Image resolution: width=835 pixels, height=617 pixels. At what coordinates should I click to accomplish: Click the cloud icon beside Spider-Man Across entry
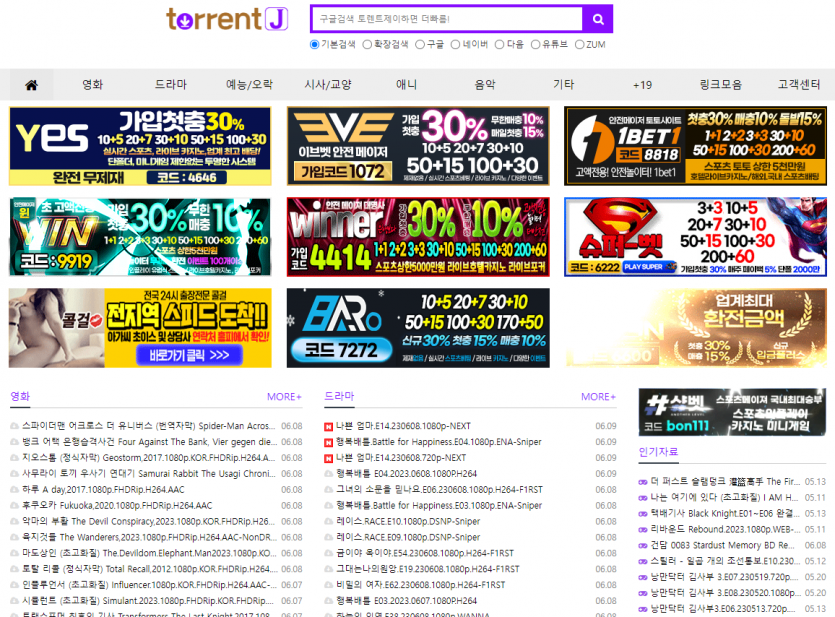coord(14,426)
